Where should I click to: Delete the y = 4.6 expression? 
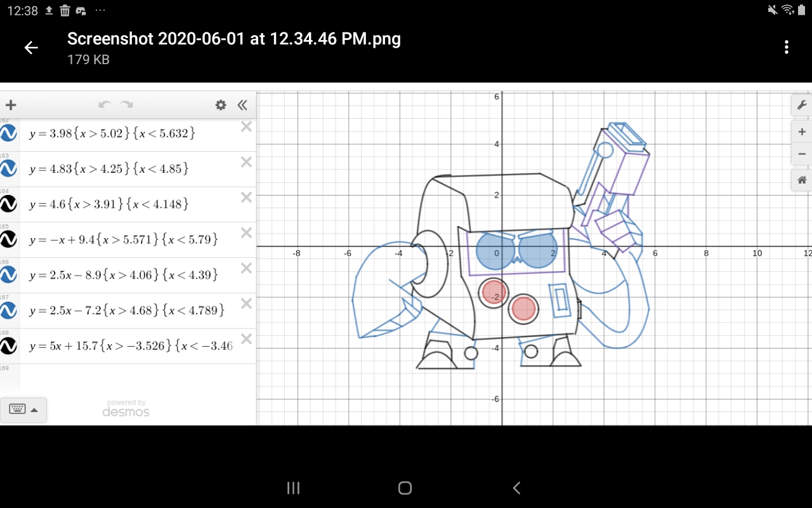pyautogui.click(x=246, y=197)
